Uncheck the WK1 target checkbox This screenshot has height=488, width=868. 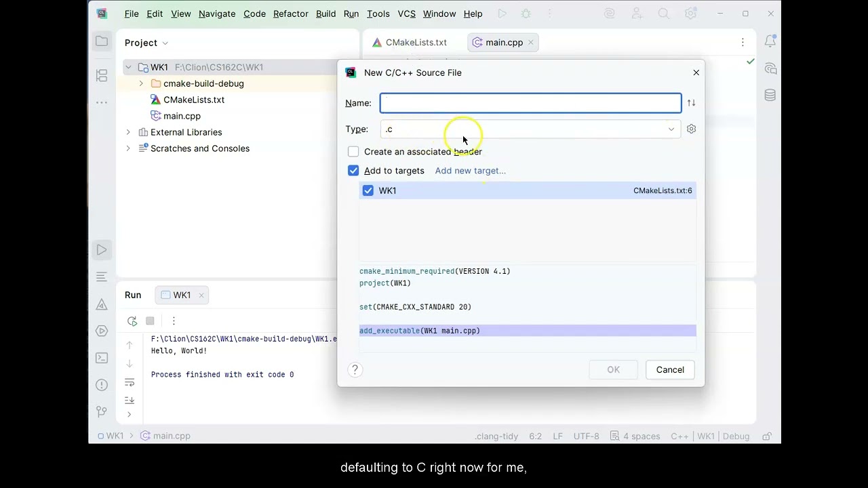[368, 190]
